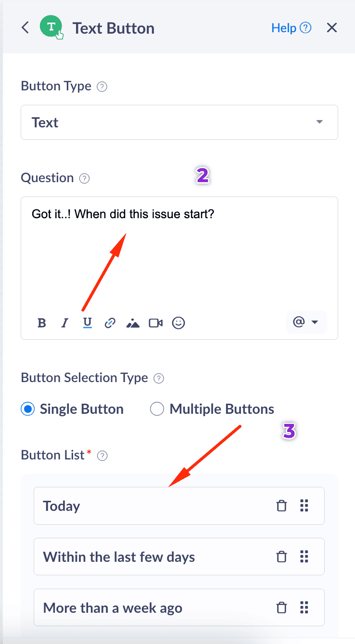Add an image to the question
This screenshot has height=644, width=355.
click(133, 323)
